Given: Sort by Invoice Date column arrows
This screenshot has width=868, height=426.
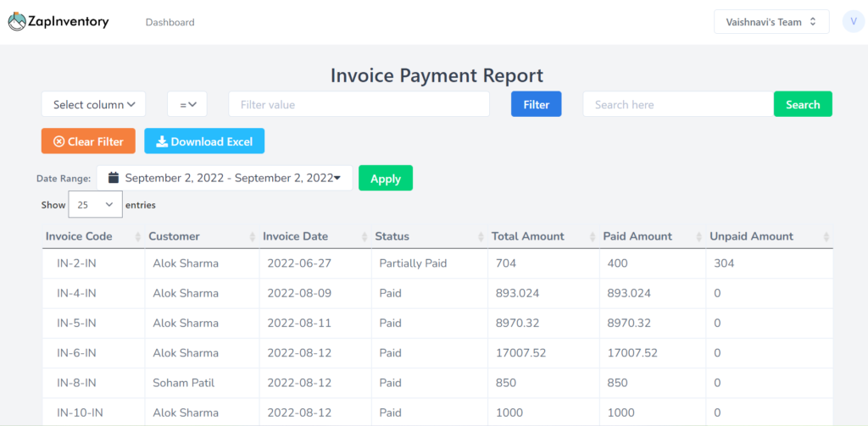Looking at the screenshot, I should pos(364,236).
